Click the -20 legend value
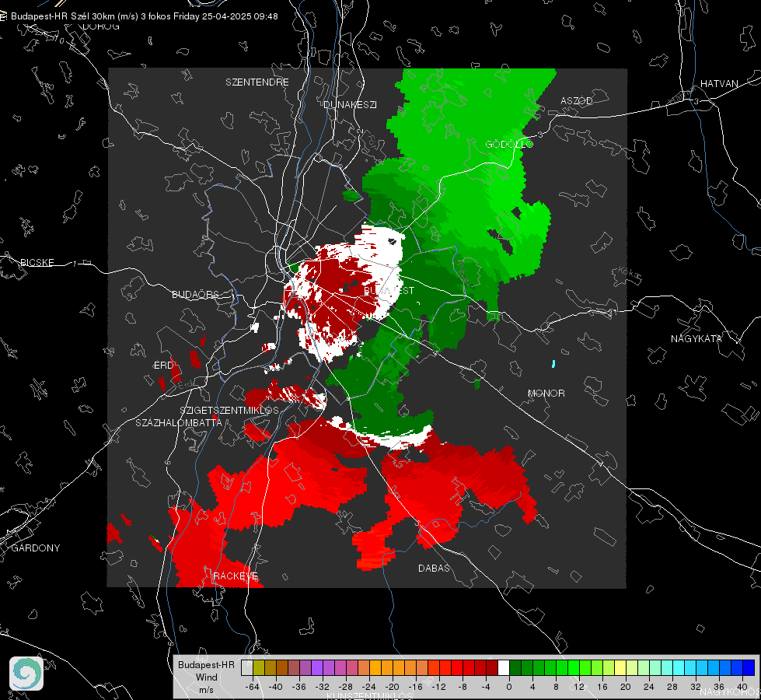 [x=392, y=687]
